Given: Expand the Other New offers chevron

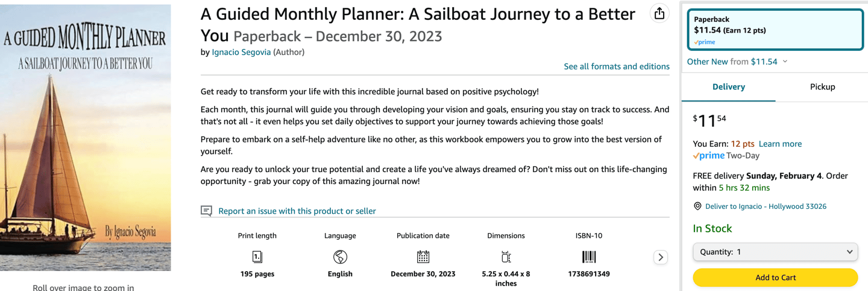Looking at the screenshot, I should (x=785, y=62).
